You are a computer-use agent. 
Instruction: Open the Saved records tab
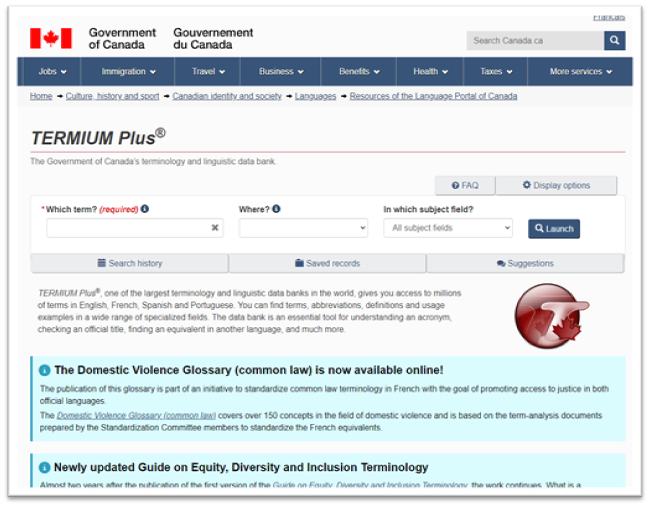tap(327, 263)
